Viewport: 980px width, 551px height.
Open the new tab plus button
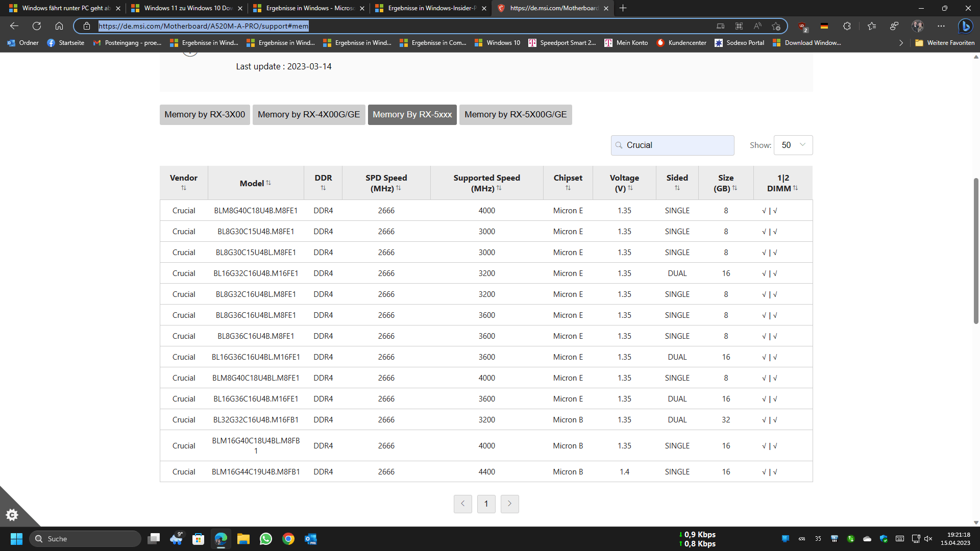623,8
